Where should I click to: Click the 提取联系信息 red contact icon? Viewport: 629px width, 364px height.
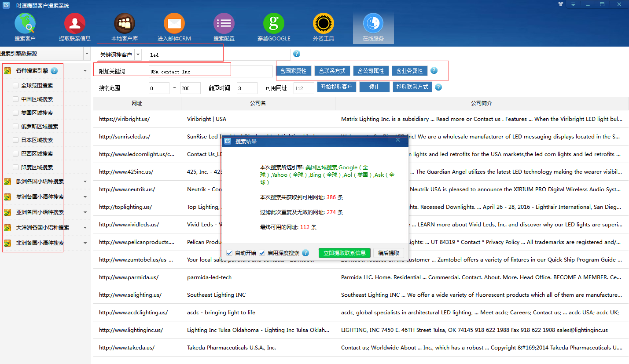pos(75,24)
